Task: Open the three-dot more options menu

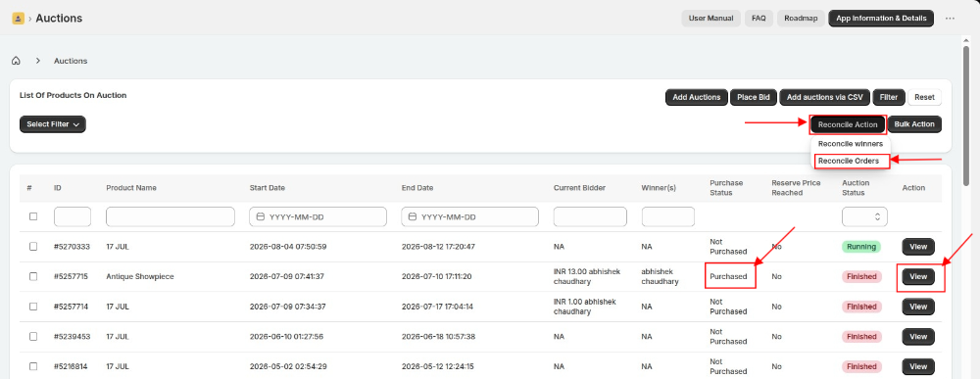Action: coord(950,18)
